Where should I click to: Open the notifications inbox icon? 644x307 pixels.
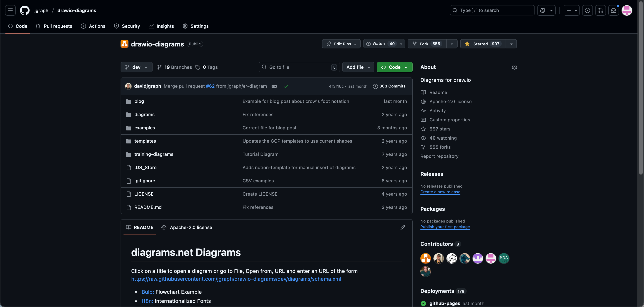[x=613, y=10]
